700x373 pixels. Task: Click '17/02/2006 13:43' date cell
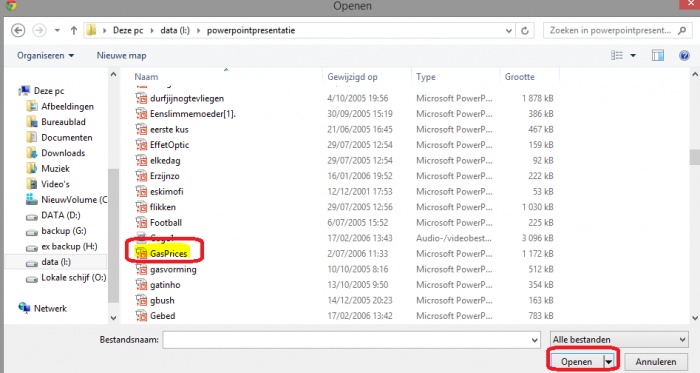[x=360, y=238]
